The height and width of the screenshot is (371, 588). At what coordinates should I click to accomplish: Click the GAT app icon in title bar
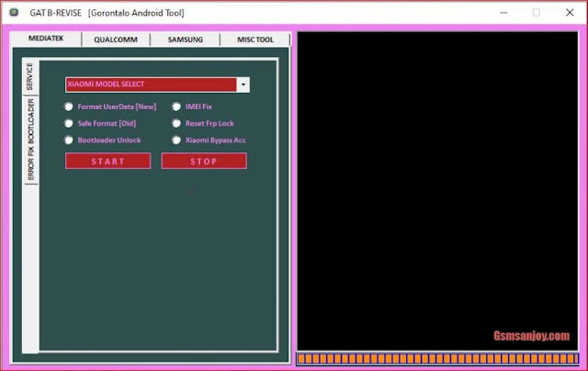(x=15, y=13)
